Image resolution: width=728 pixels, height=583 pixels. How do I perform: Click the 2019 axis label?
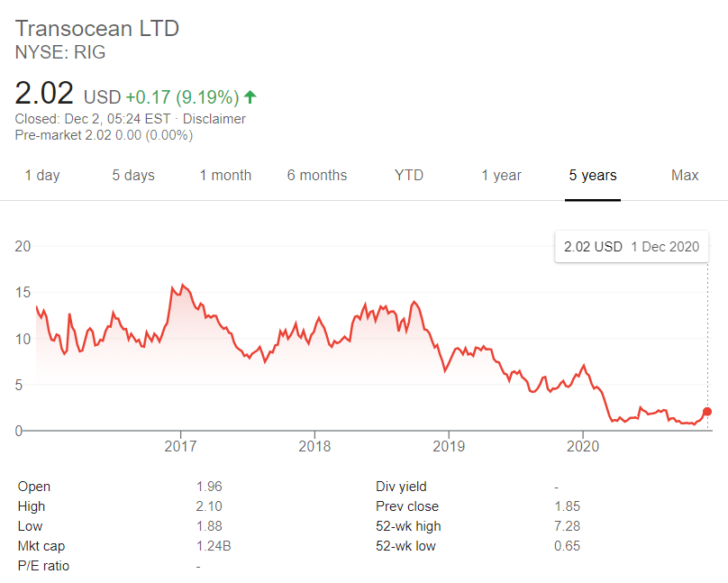(449, 445)
